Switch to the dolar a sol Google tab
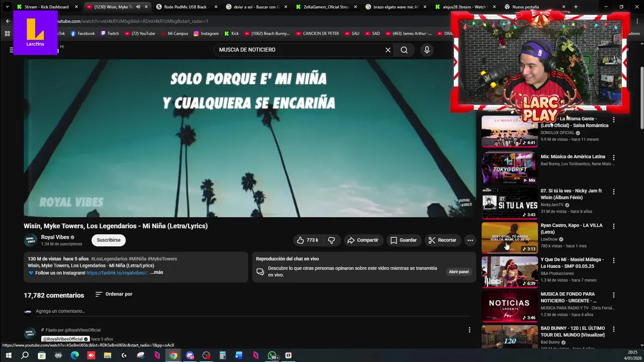 point(256,7)
